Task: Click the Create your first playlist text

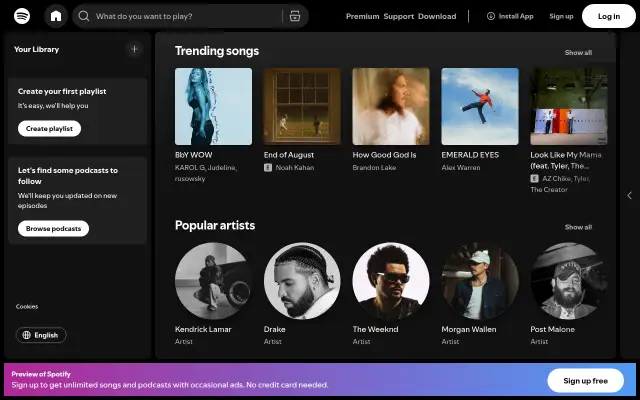Action: 62,91
